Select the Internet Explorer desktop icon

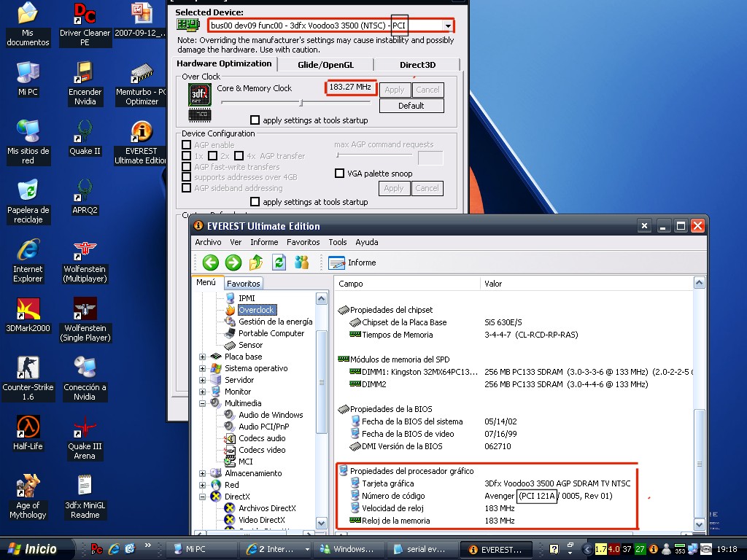coord(28,260)
